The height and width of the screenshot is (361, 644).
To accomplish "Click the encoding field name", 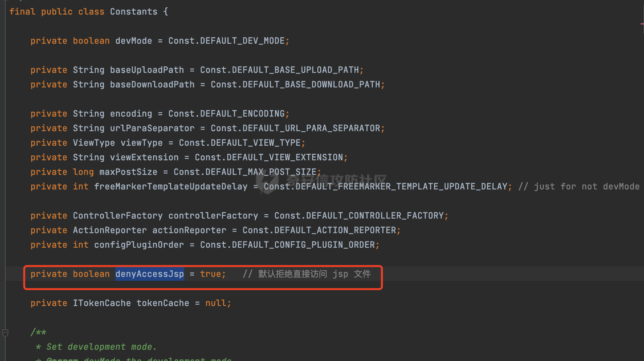I will (131, 114).
